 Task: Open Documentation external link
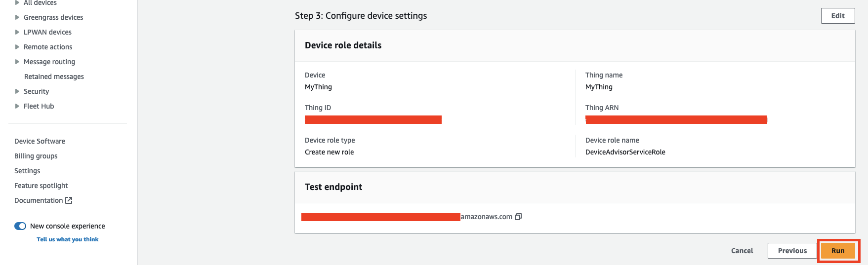click(43, 200)
